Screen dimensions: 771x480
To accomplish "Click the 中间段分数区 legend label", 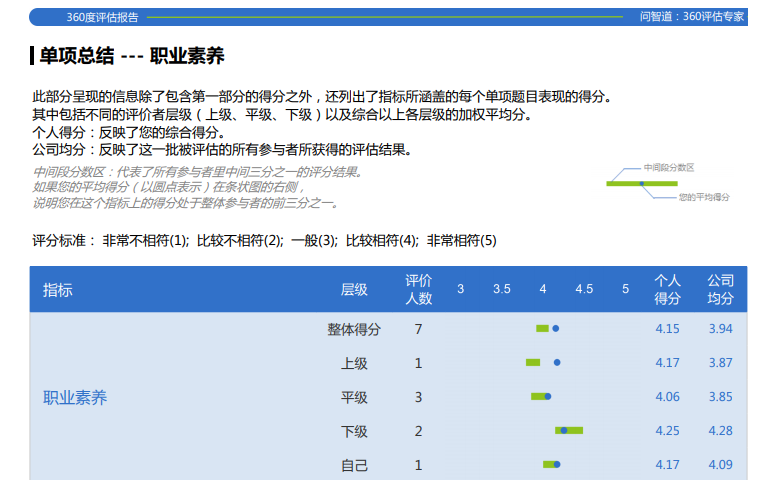I will pyautogui.click(x=668, y=167).
